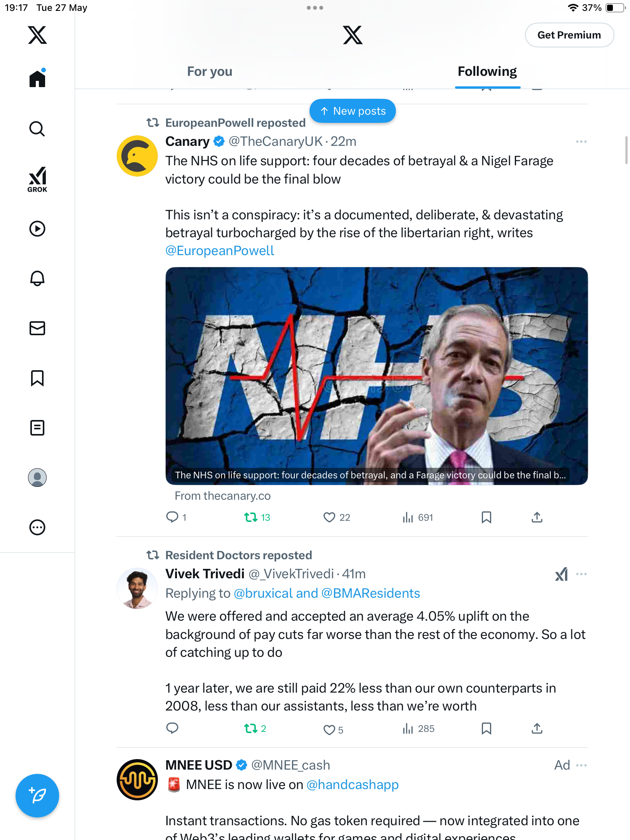This screenshot has width=630, height=840.
Task: Bookmark the Vivek Trivedi post
Action: (x=486, y=728)
